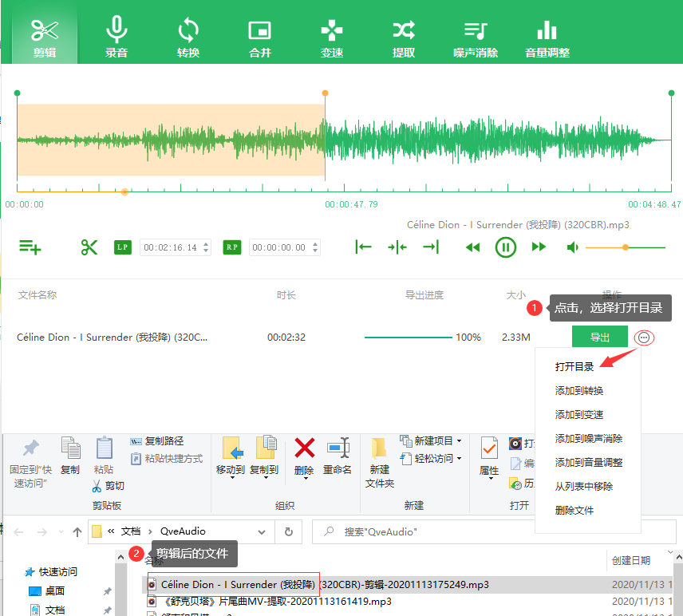
Task: Decrease RP time with the down stepper
Action: coord(315,251)
